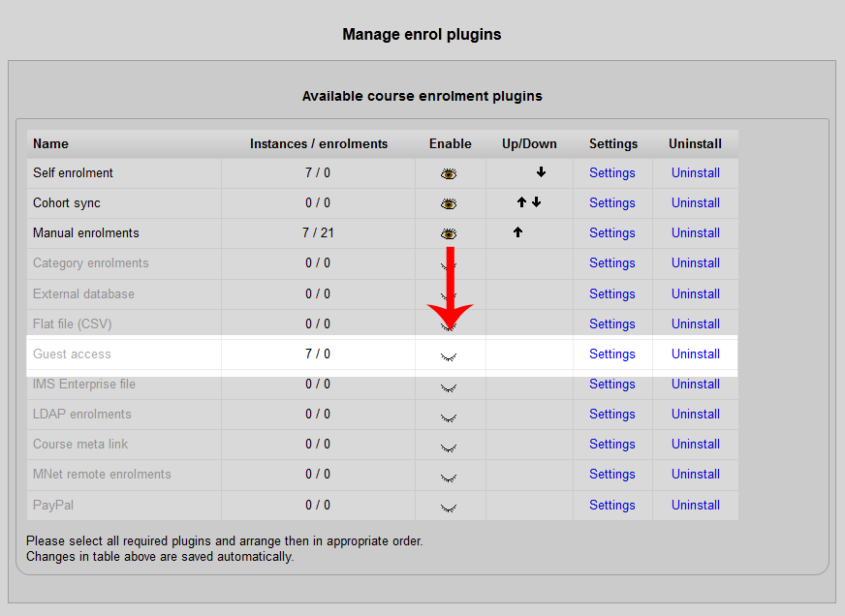
Task: Disable Manual enrolments via eye icon
Action: point(449,233)
